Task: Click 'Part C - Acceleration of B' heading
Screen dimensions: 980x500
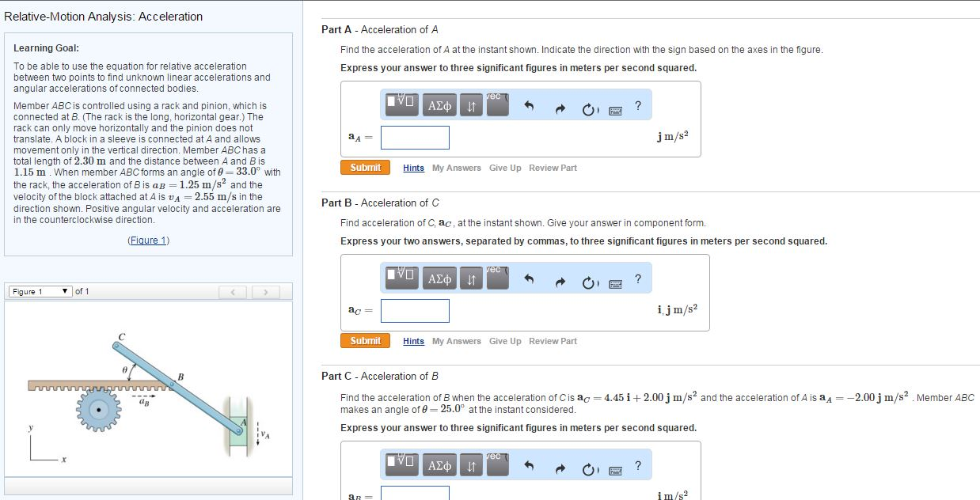Action: 380,376
